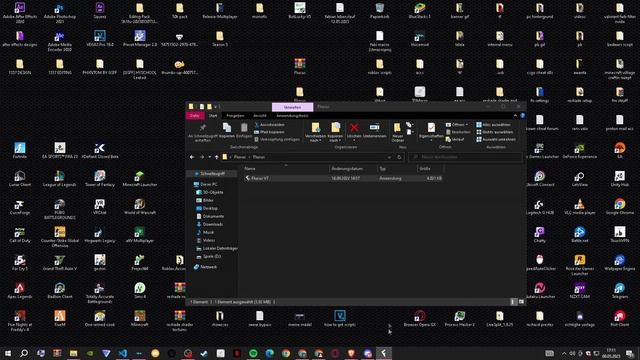This screenshot has height=360, width=640.
Task: Open the Eigenschaften button
Action: click(431, 131)
